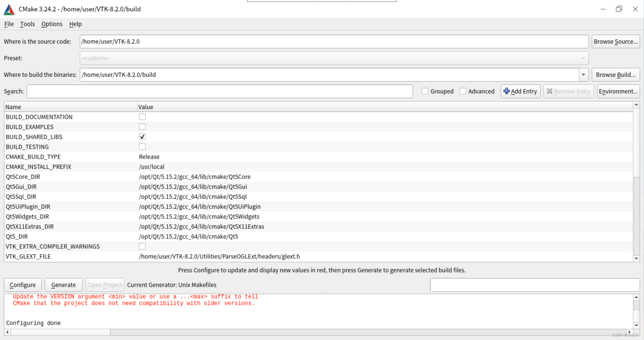Click the Qt5UiPlugin cmake path value
This screenshot has width=644, height=340.
(x=200, y=207)
